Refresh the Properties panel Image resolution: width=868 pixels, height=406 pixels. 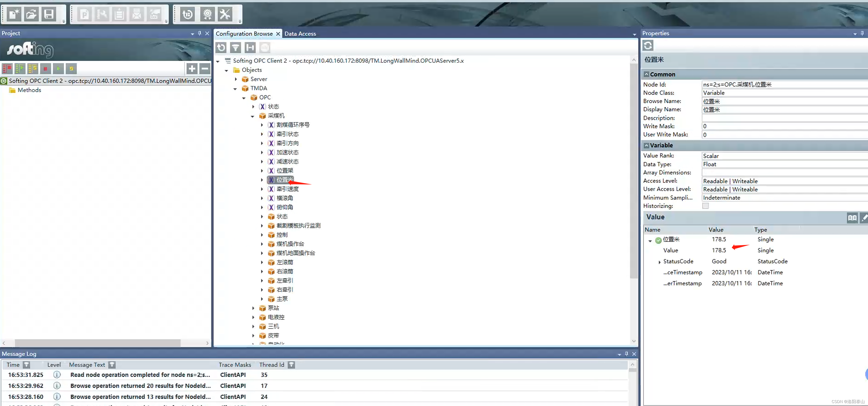click(x=648, y=46)
